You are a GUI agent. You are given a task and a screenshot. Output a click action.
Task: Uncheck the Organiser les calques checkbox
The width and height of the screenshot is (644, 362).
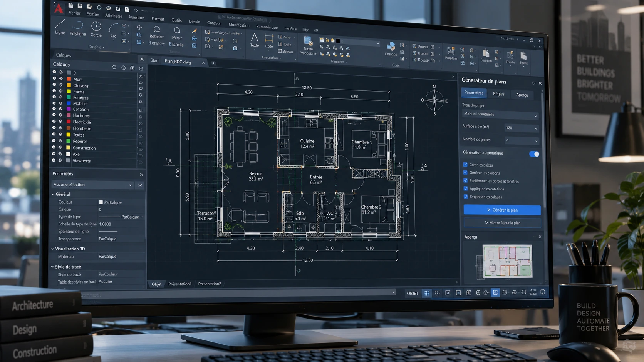[x=466, y=197]
